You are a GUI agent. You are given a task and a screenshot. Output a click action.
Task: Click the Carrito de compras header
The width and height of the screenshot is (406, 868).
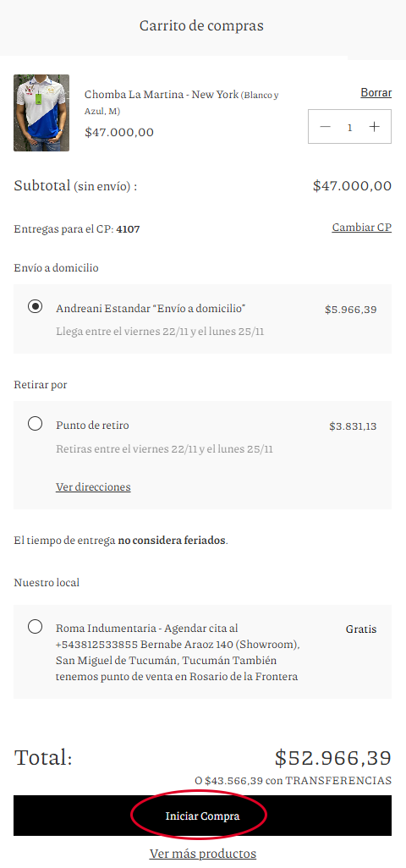pyautogui.click(x=201, y=25)
